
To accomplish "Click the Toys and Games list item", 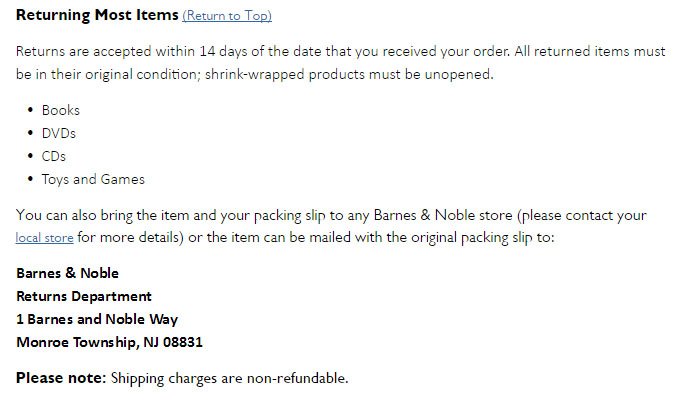I will click(93, 179).
